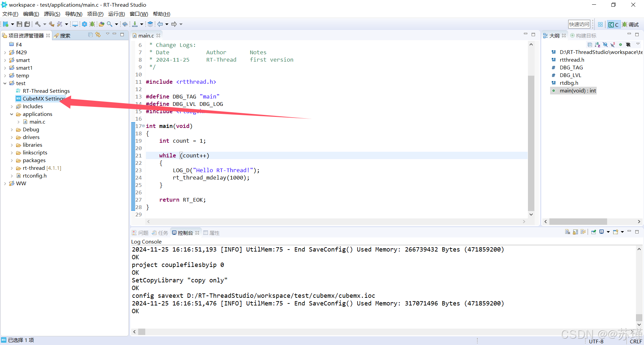Open the new project dropdown arrow
This screenshot has width=644, height=345.
(12, 24)
